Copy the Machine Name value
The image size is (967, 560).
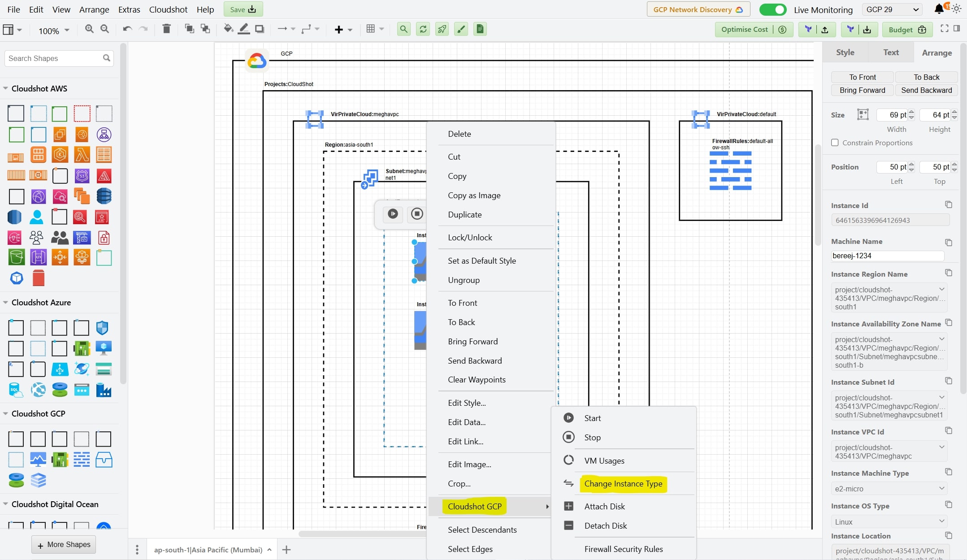pos(949,242)
